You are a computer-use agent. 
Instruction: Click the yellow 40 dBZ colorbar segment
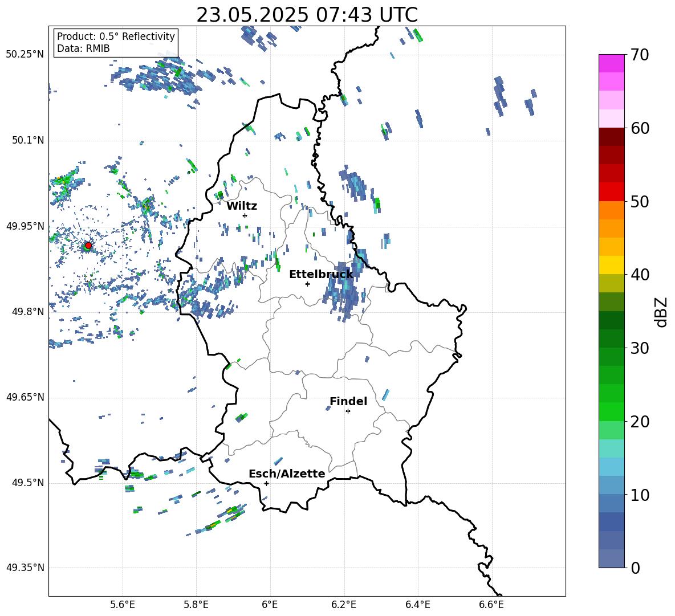(611, 265)
